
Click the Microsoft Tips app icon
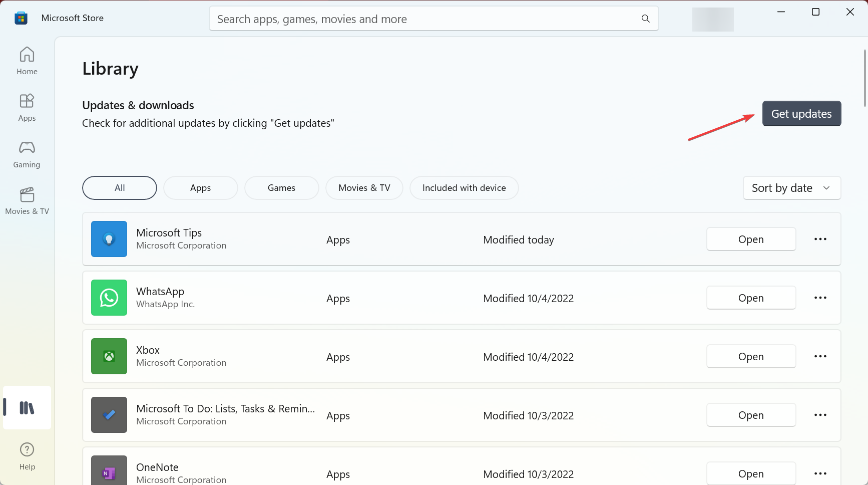coord(109,239)
